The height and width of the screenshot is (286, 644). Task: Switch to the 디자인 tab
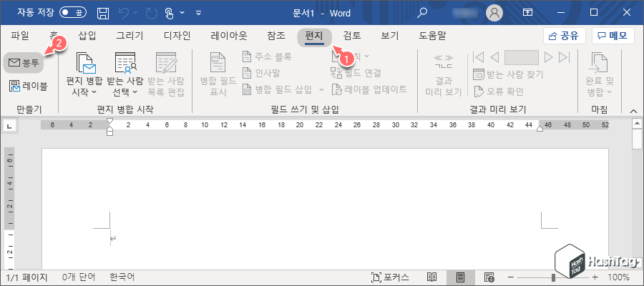pos(177,36)
